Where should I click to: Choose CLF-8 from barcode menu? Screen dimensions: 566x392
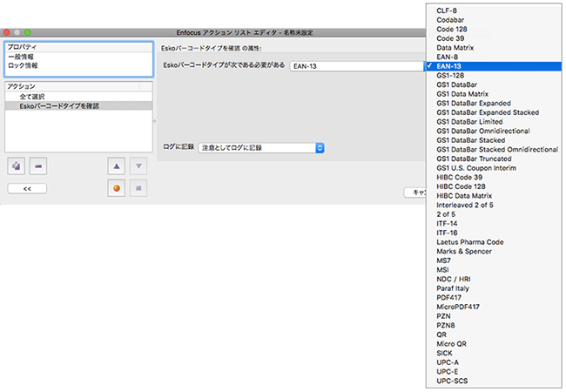pyautogui.click(x=494, y=10)
